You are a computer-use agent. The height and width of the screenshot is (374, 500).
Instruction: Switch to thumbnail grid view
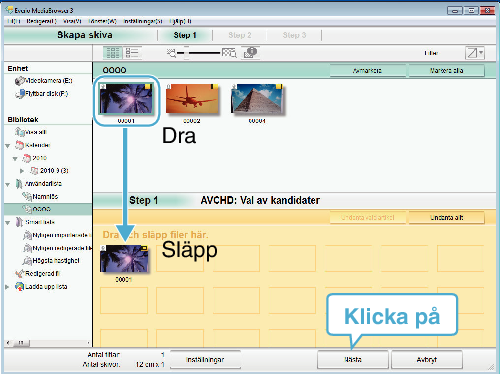coord(113,53)
